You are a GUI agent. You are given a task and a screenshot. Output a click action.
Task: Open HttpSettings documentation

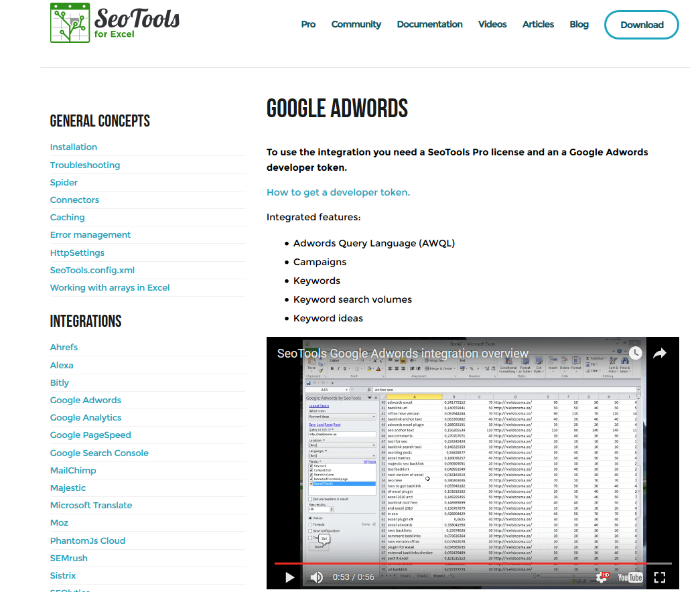(77, 252)
